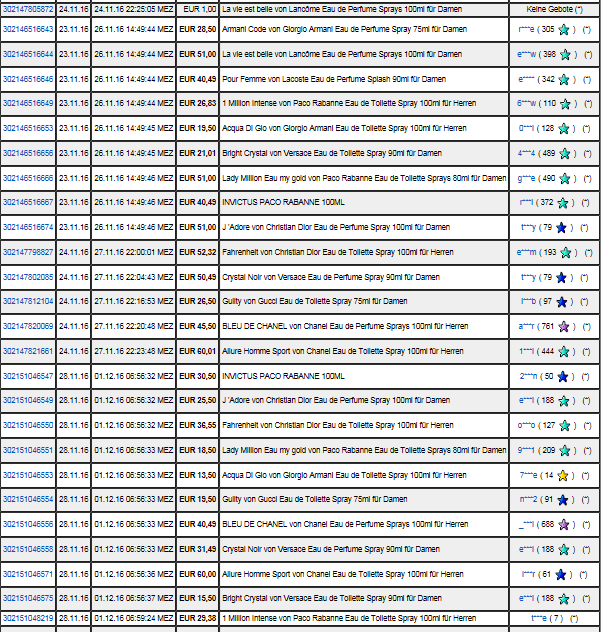Click the yellow star beside 7***e (14)
Screen dimensions: 603x632
point(562,476)
